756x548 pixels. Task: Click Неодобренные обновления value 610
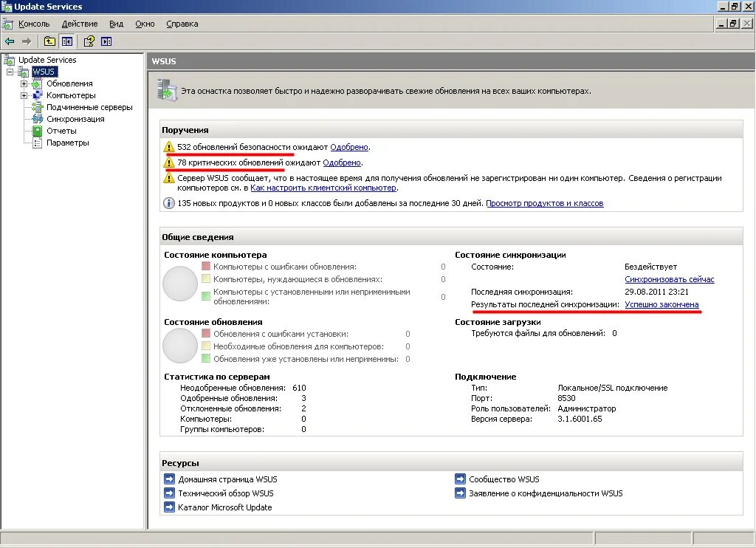click(x=299, y=388)
